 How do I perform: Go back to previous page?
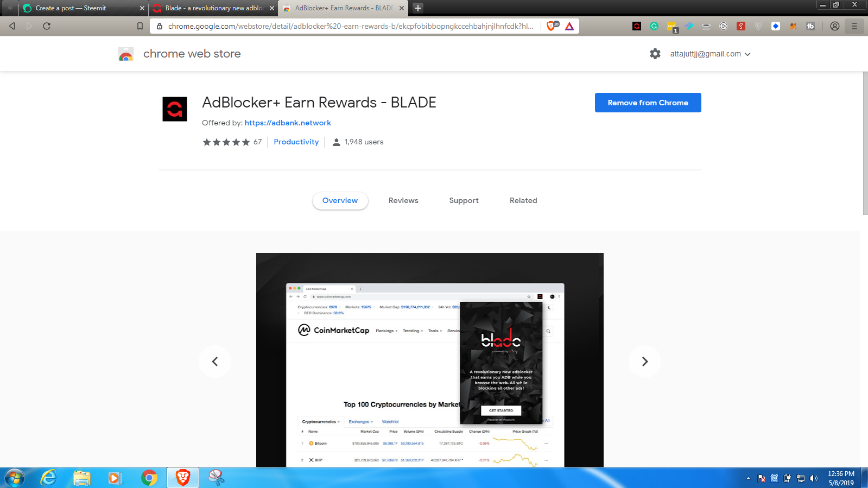click(x=12, y=26)
